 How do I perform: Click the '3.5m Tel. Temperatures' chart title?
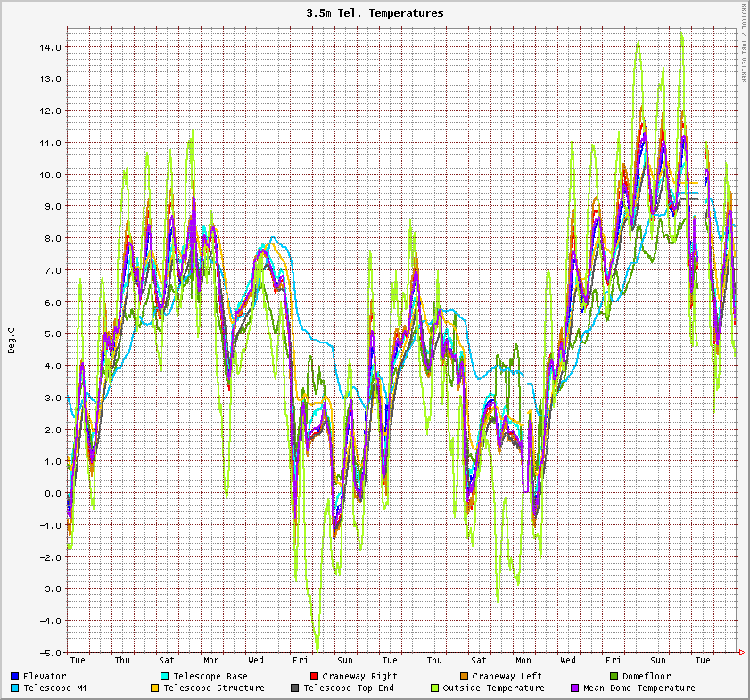[375, 13]
